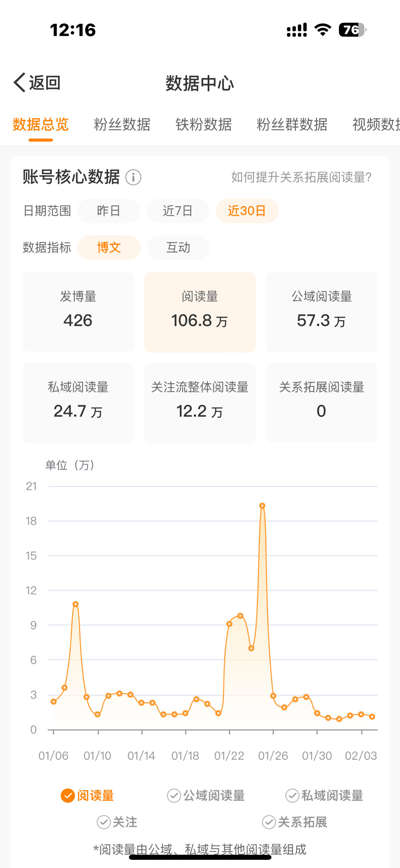Select the 私域阅读量 24.7万 card
Image resolution: width=400 pixels, height=868 pixels.
click(x=78, y=402)
